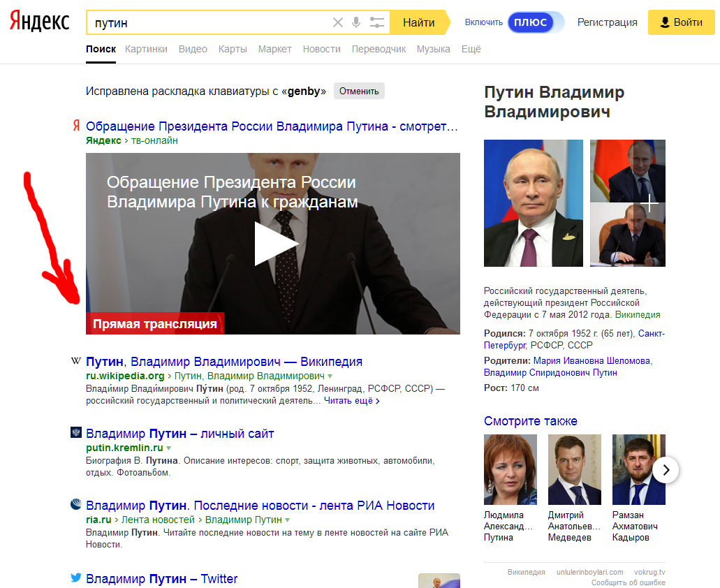The height and width of the screenshot is (588, 720).
Task: Start voice search with the microphone icon
Action: (356, 22)
